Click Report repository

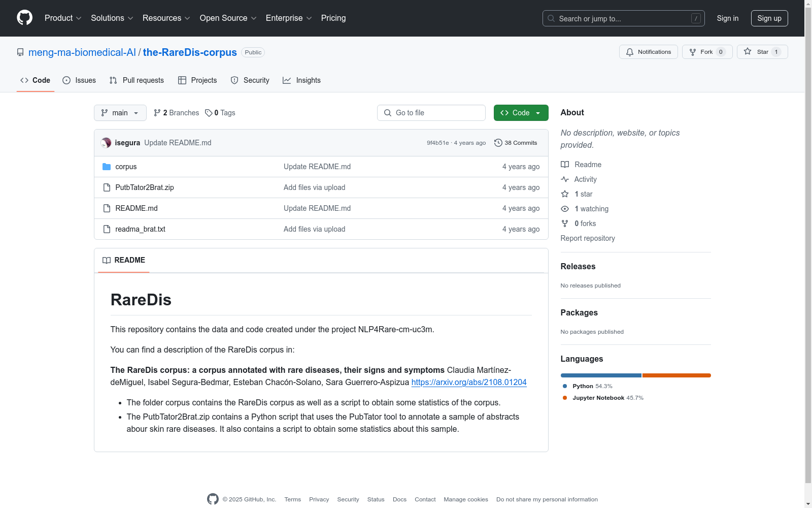pyautogui.click(x=588, y=238)
